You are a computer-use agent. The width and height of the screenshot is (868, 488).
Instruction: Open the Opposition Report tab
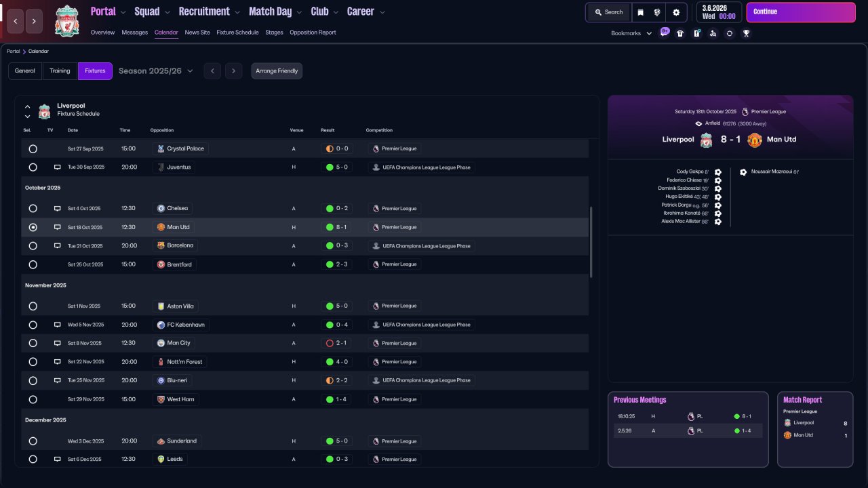pyautogui.click(x=313, y=33)
